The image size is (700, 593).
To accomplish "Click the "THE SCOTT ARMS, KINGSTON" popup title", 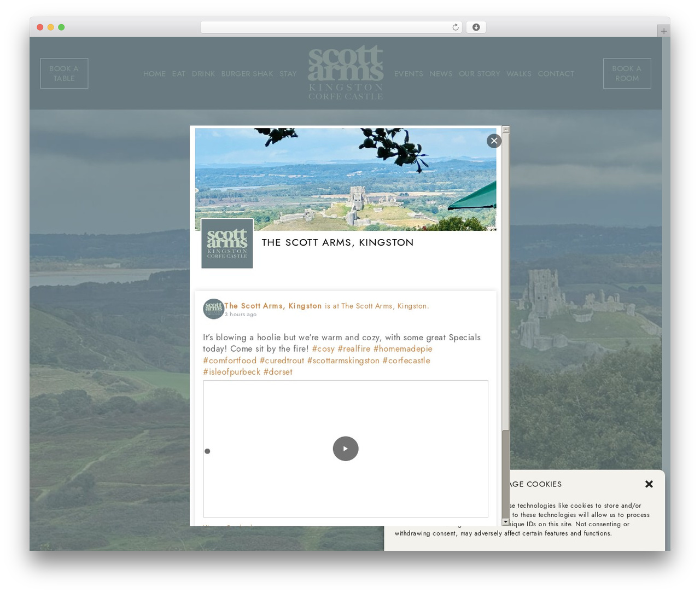I will tap(337, 242).
